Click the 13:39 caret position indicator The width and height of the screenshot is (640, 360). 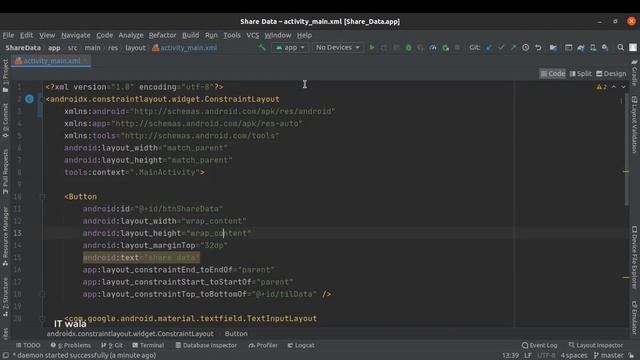510,356
